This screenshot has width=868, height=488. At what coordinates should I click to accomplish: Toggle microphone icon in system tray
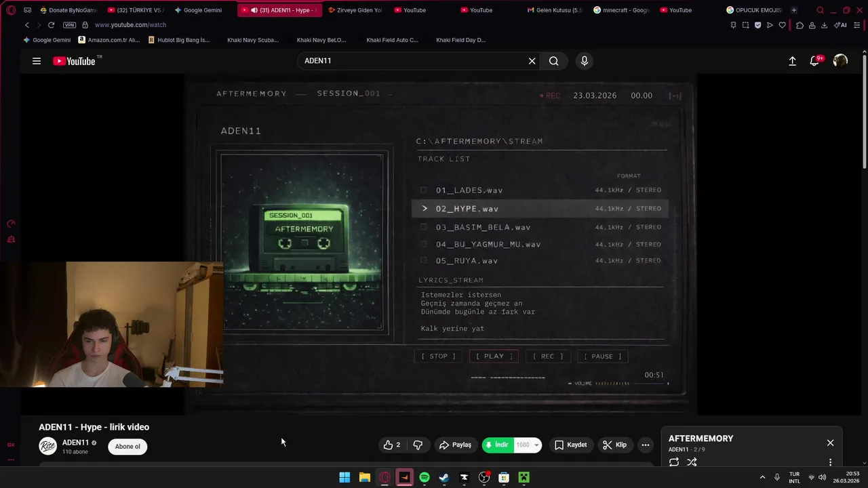[777, 478]
